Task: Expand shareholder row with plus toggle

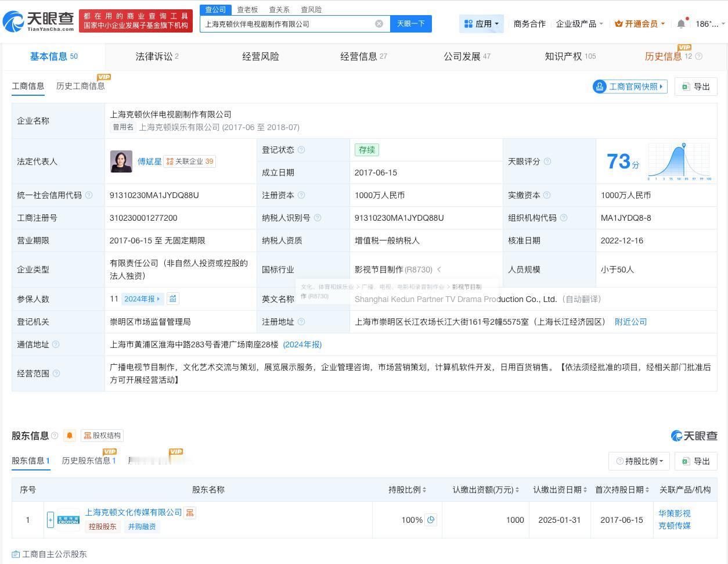Action: click(x=51, y=520)
